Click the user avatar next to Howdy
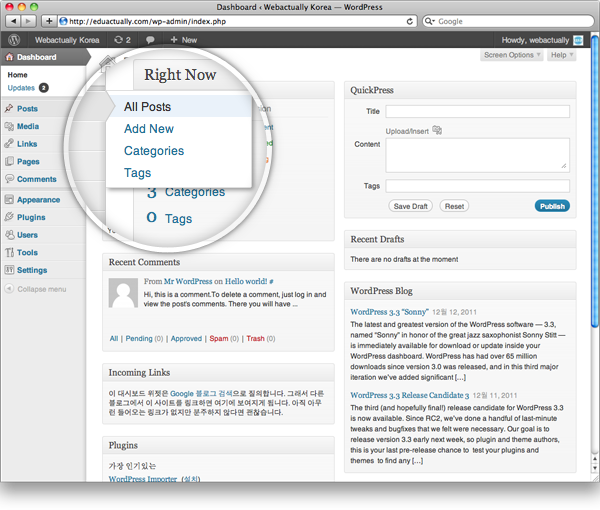Screen dimensions: 600x510 point(578,40)
